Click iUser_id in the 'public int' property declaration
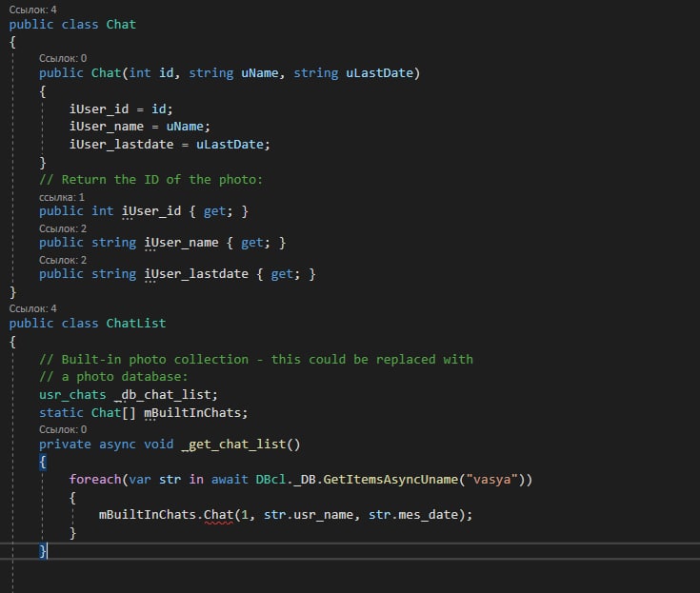700x593 pixels. point(151,211)
